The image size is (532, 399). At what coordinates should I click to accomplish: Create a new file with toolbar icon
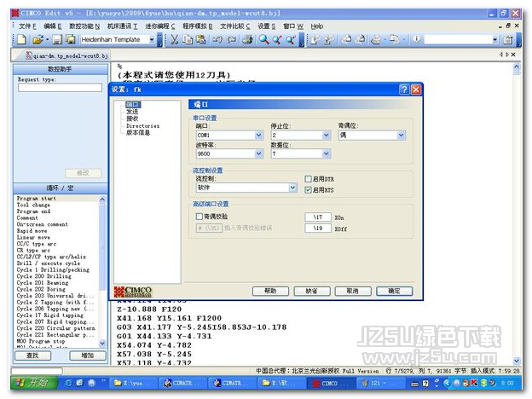click(x=21, y=40)
